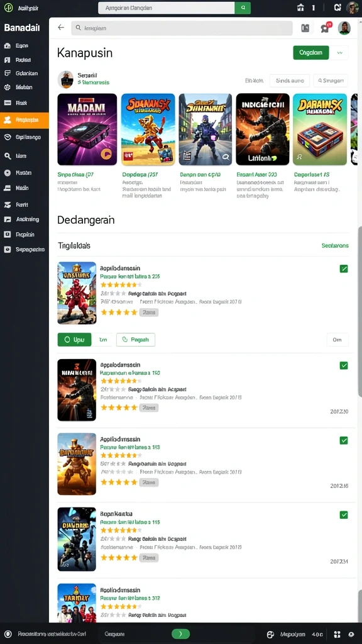Image resolution: width=362 pixels, height=644 pixels.
Task: Focus the inner gray search field
Action: pyautogui.click(x=182, y=28)
